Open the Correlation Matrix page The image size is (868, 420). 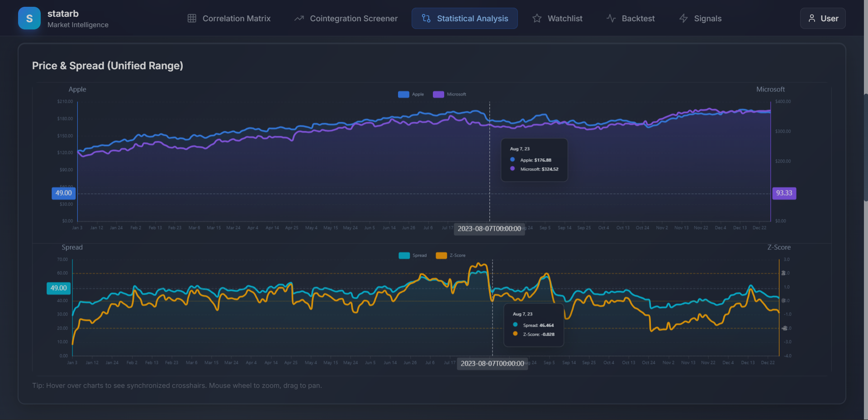pos(229,18)
